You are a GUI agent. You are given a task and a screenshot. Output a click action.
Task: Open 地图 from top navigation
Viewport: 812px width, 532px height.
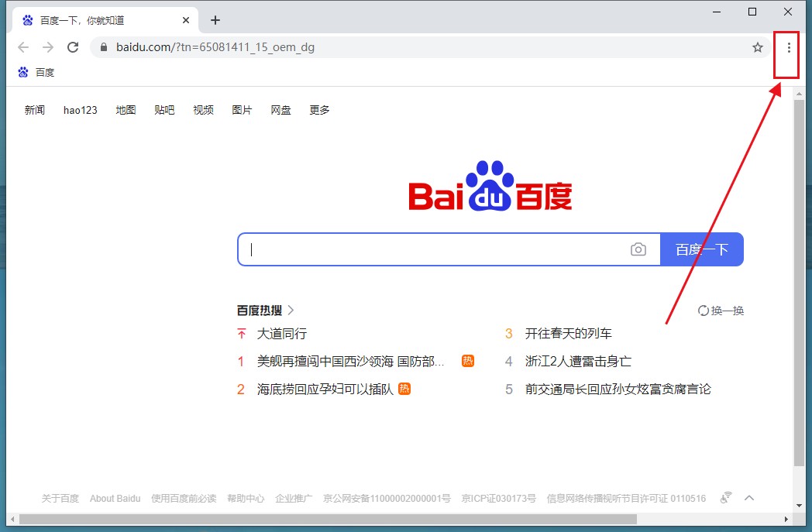(x=126, y=110)
